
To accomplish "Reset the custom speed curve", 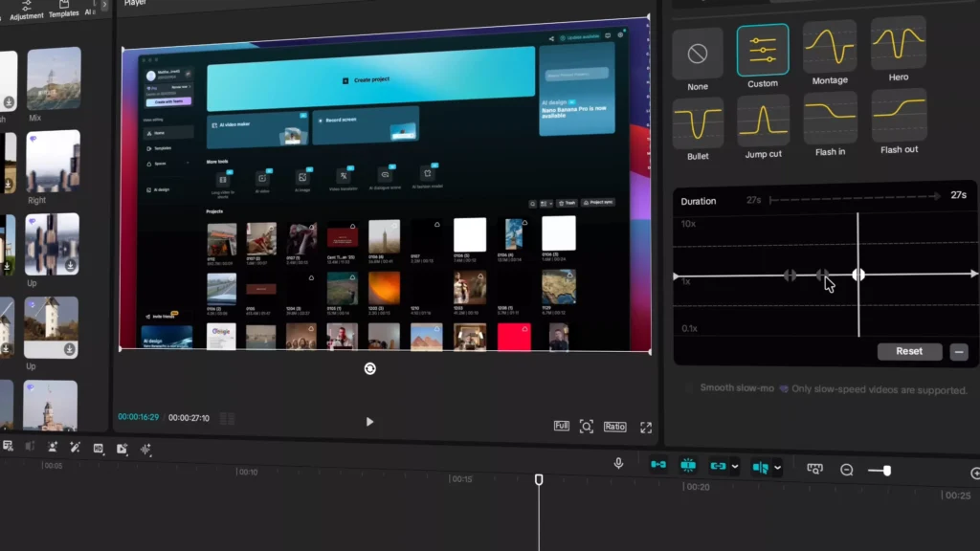I will click(908, 351).
